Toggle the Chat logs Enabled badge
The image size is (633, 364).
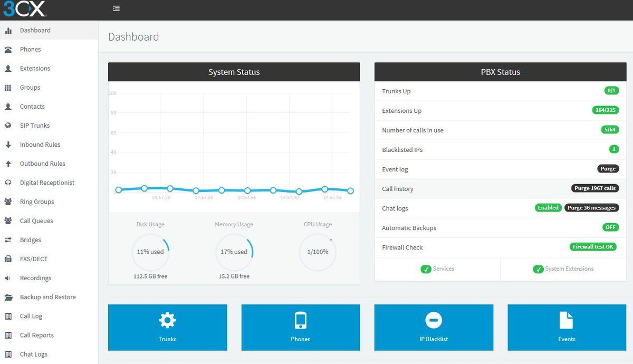(548, 208)
